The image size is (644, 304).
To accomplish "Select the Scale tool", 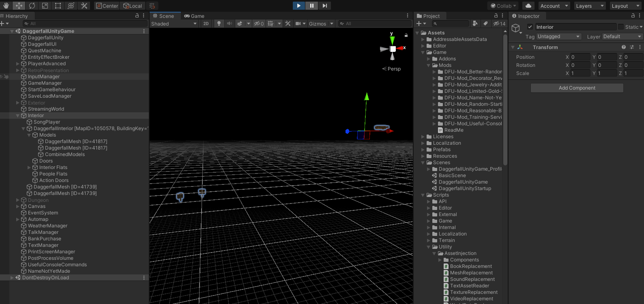I will click(45, 6).
